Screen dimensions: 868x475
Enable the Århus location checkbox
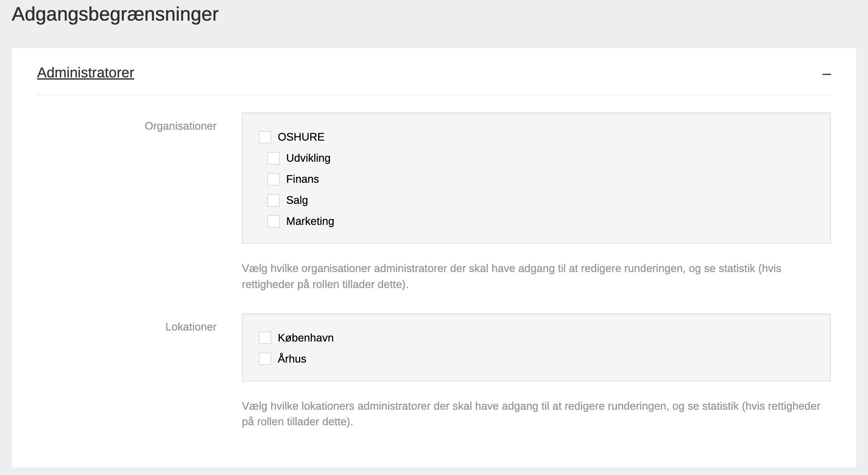(265, 359)
